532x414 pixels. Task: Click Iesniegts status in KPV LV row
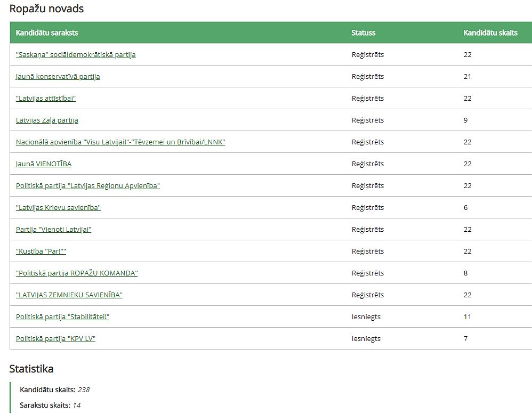click(x=366, y=338)
